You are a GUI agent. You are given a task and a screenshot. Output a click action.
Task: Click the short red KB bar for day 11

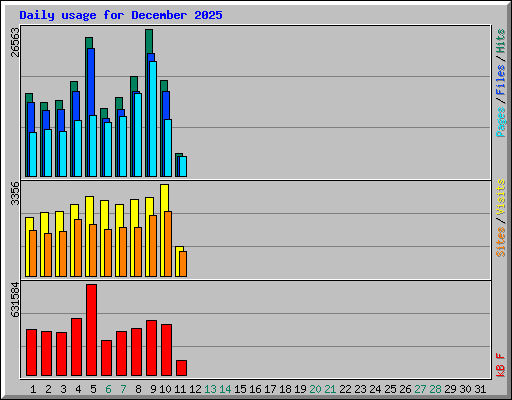(x=182, y=368)
